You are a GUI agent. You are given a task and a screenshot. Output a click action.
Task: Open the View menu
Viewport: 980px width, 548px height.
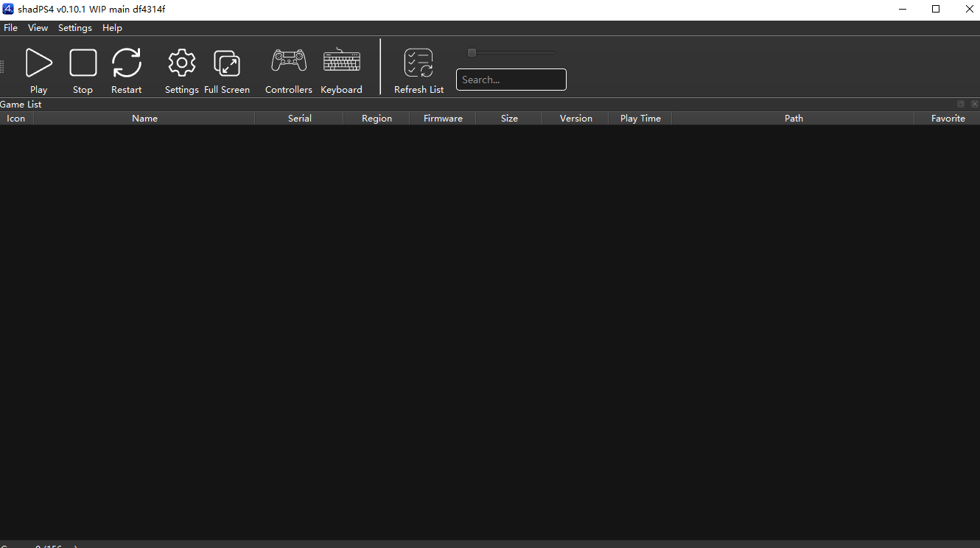coord(38,28)
